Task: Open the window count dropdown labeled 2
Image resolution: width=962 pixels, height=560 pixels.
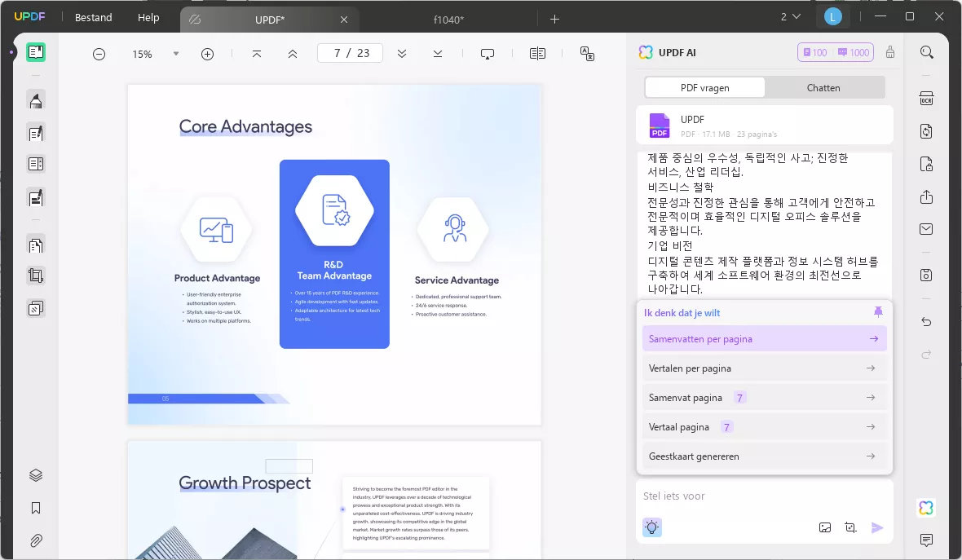Action: pyautogui.click(x=790, y=16)
